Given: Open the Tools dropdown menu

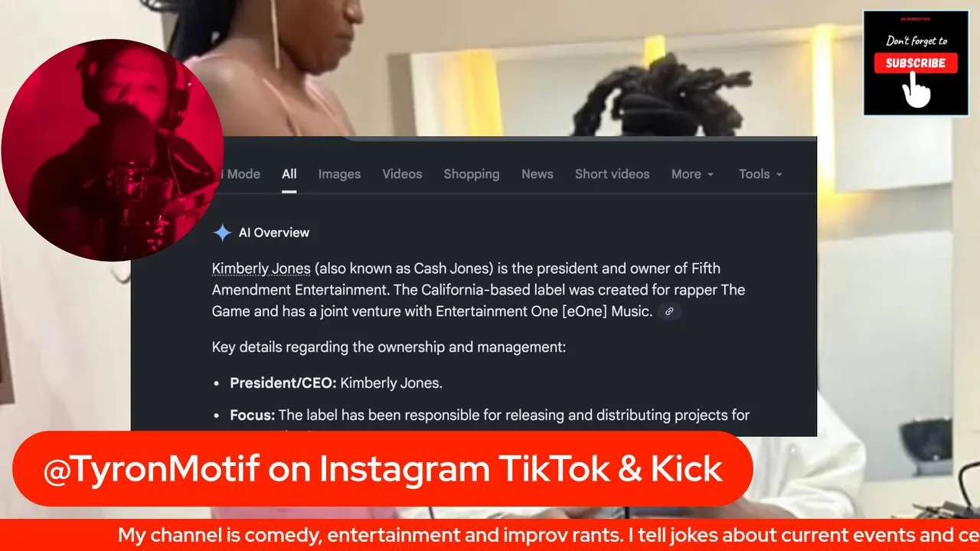Looking at the screenshot, I should tap(760, 174).
